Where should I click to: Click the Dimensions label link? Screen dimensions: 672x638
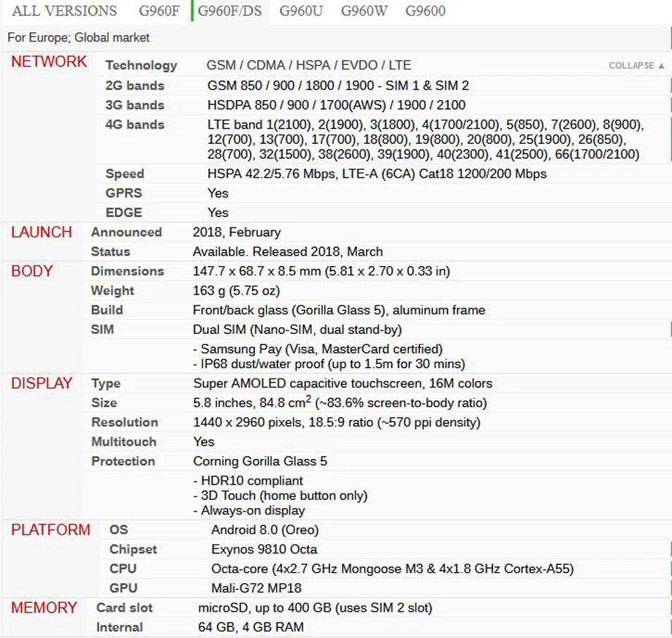pos(127,271)
